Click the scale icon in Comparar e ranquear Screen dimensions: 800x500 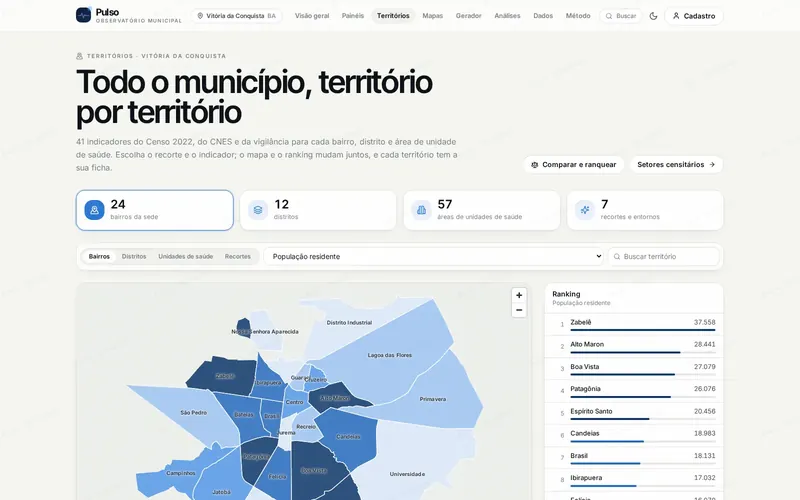click(535, 165)
